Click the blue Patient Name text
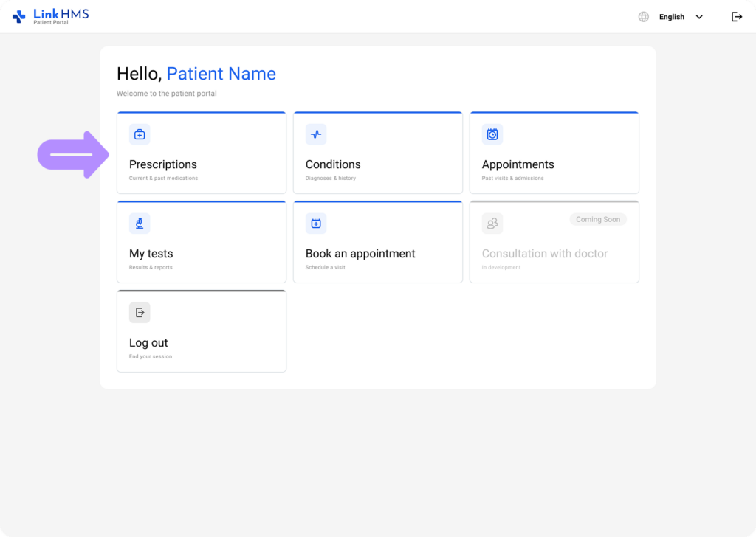The width and height of the screenshot is (756, 537). click(221, 74)
